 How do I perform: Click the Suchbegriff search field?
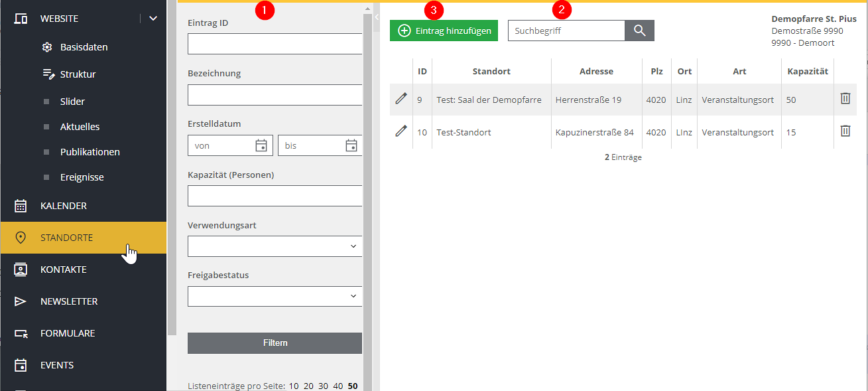coord(566,31)
